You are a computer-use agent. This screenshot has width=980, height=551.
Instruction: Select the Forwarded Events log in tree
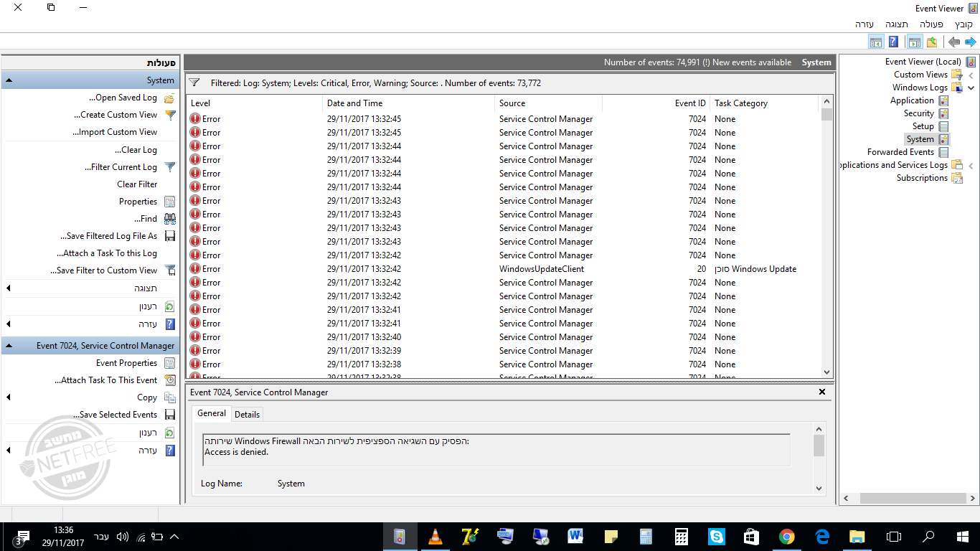900,152
